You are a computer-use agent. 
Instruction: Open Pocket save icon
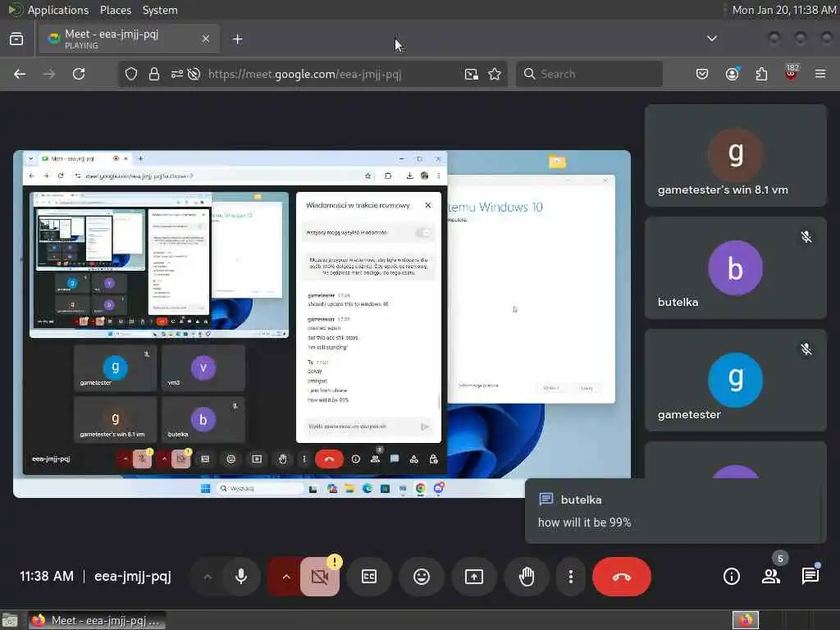pos(702,74)
